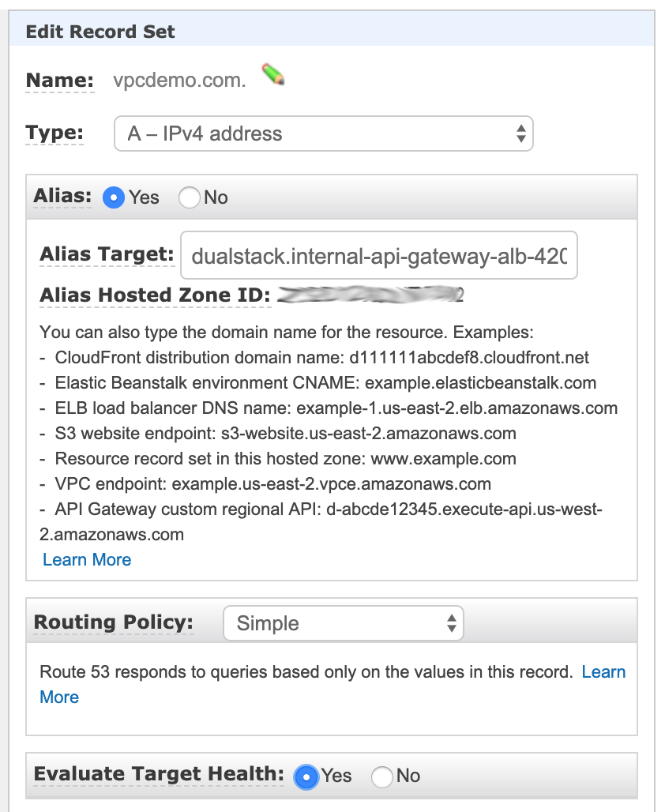Select Alias Yes radio button

click(114, 197)
